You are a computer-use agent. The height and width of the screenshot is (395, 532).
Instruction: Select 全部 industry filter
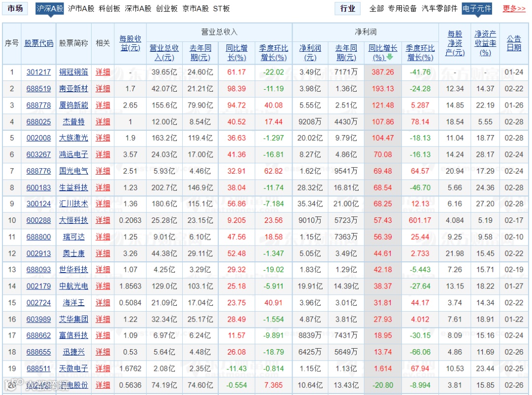377,8
